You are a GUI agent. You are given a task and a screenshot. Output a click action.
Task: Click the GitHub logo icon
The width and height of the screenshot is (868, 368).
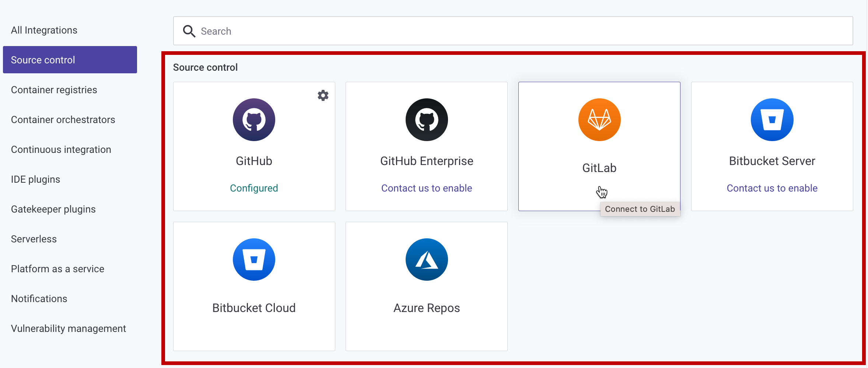pyautogui.click(x=254, y=120)
